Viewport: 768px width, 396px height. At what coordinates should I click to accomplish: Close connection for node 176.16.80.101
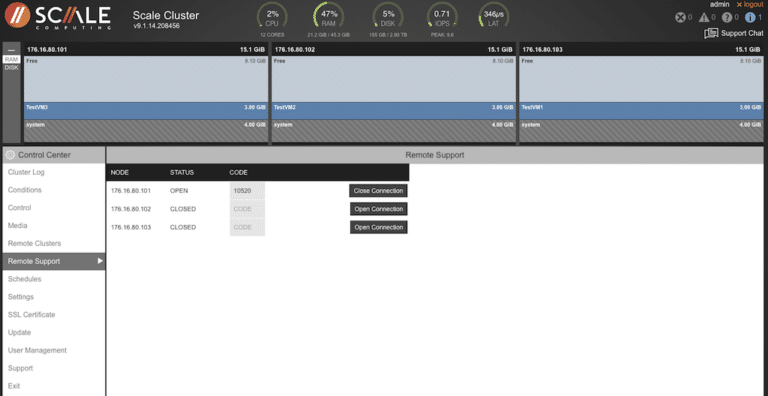378,191
